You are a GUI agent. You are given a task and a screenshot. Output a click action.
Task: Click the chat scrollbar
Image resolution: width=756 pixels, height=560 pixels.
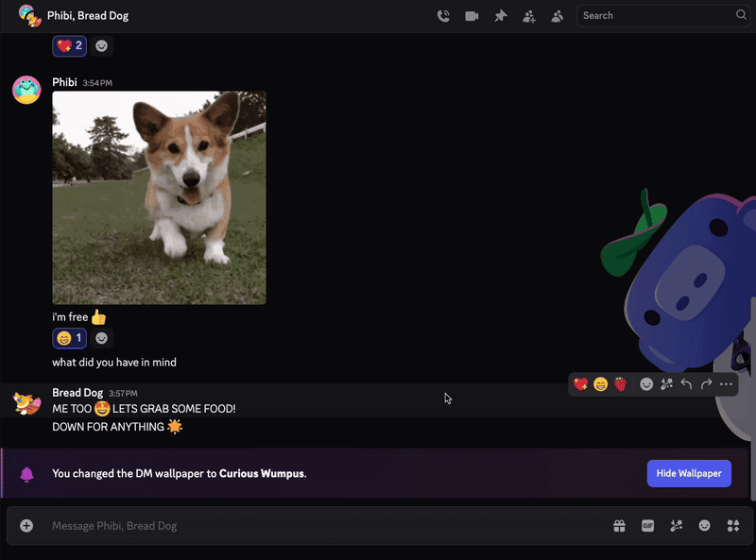(x=752, y=399)
